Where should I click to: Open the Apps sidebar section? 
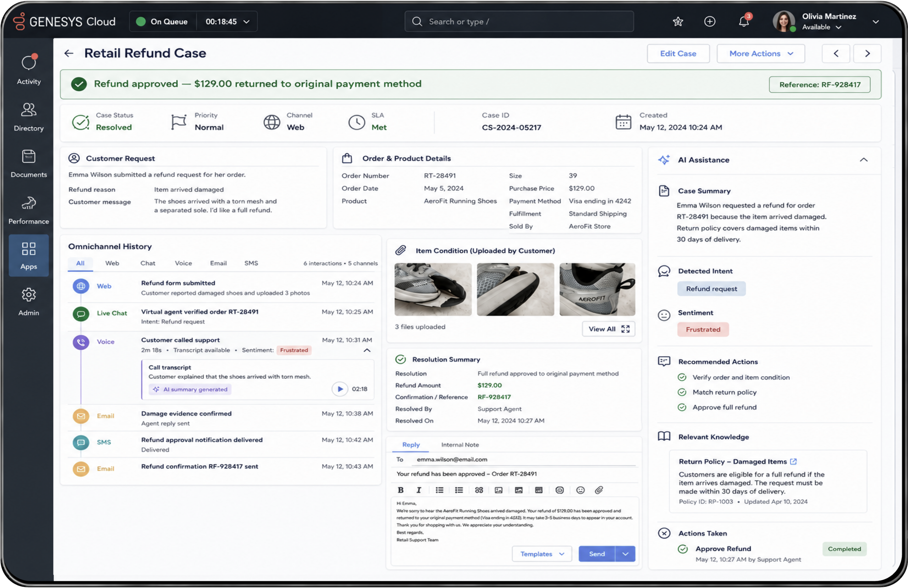(29, 255)
